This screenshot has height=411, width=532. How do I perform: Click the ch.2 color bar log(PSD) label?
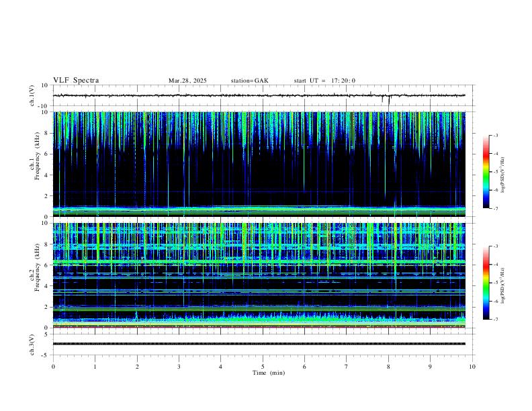(x=503, y=285)
